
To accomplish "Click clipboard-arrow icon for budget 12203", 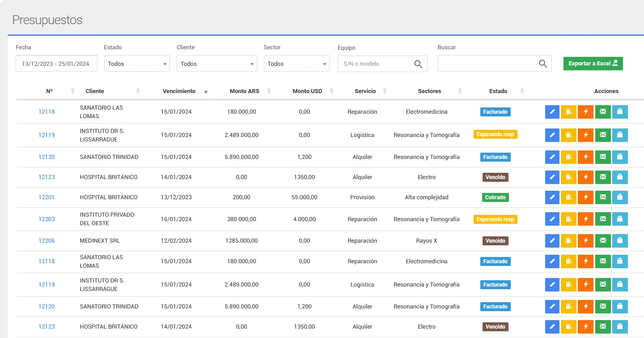I will [x=568, y=219].
